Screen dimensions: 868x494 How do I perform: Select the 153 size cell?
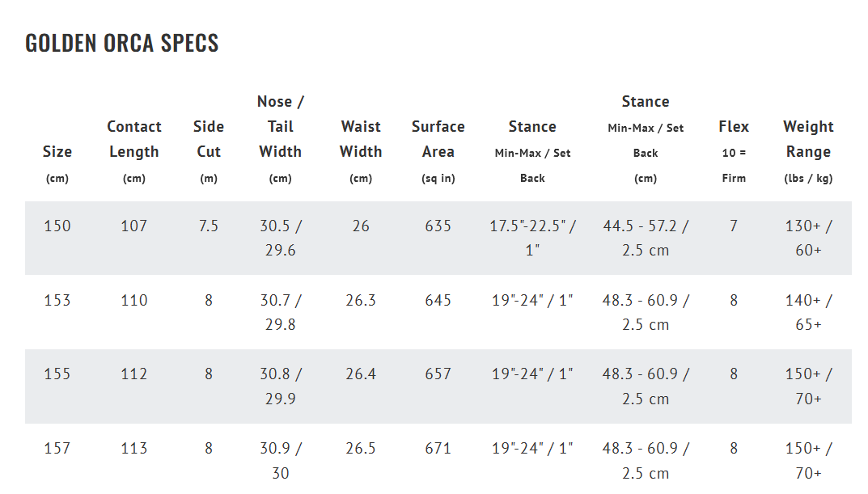click(57, 301)
